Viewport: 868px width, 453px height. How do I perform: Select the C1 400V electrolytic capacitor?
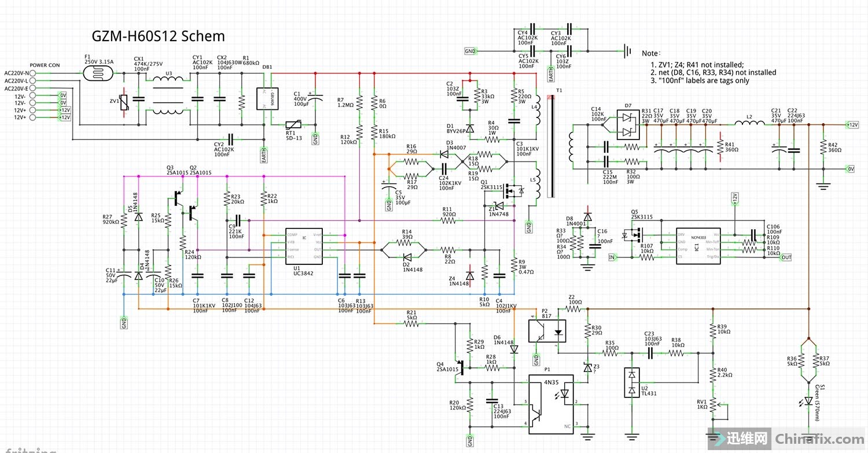(x=315, y=98)
